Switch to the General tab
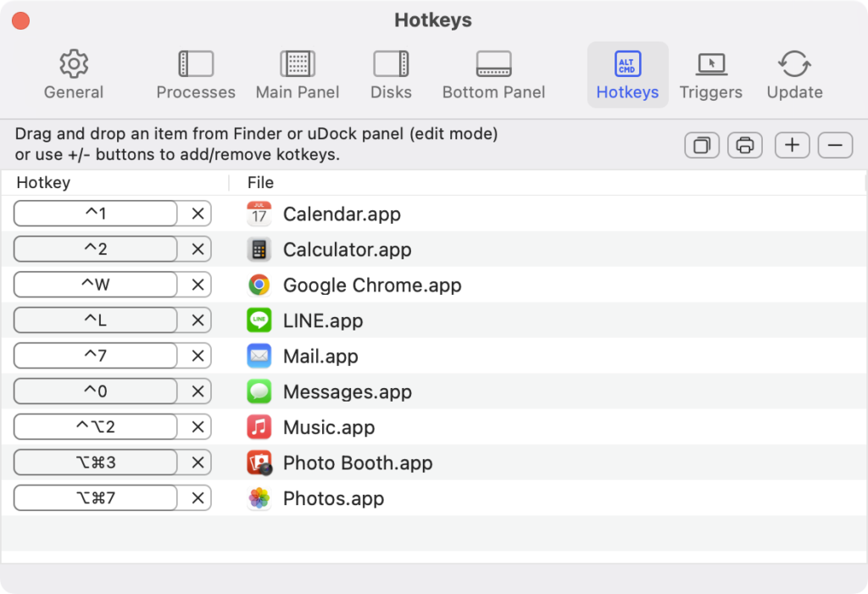Screen dimensions: 868x594 point(73,72)
